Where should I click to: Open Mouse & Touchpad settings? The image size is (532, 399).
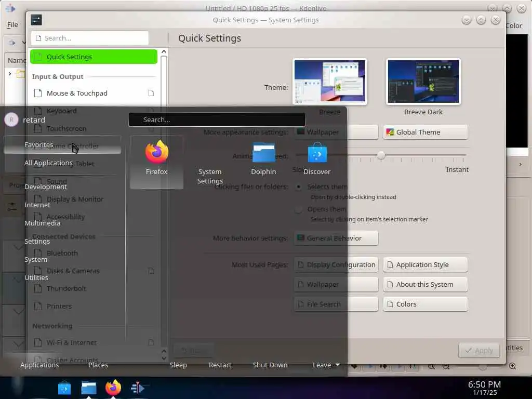coord(94,93)
